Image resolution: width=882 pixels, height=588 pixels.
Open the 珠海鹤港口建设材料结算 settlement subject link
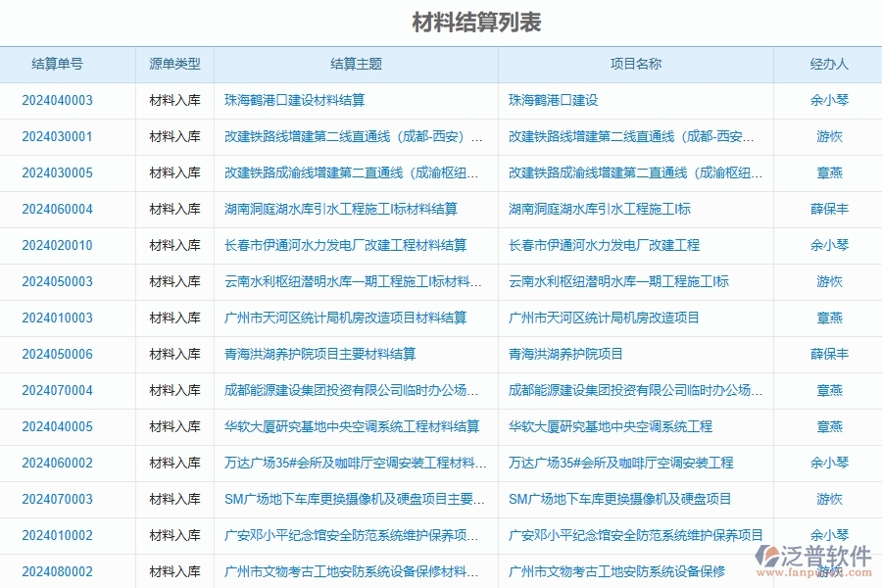click(293, 100)
